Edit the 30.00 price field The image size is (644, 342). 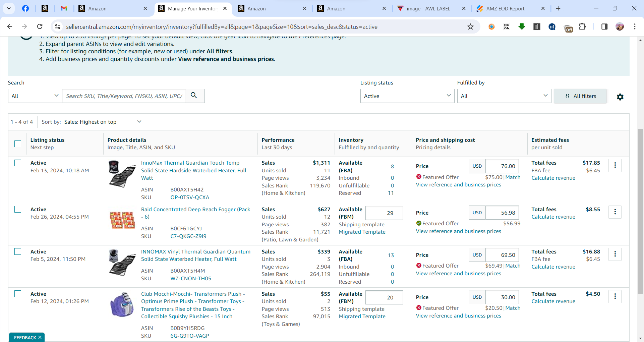tap(502, 297)
